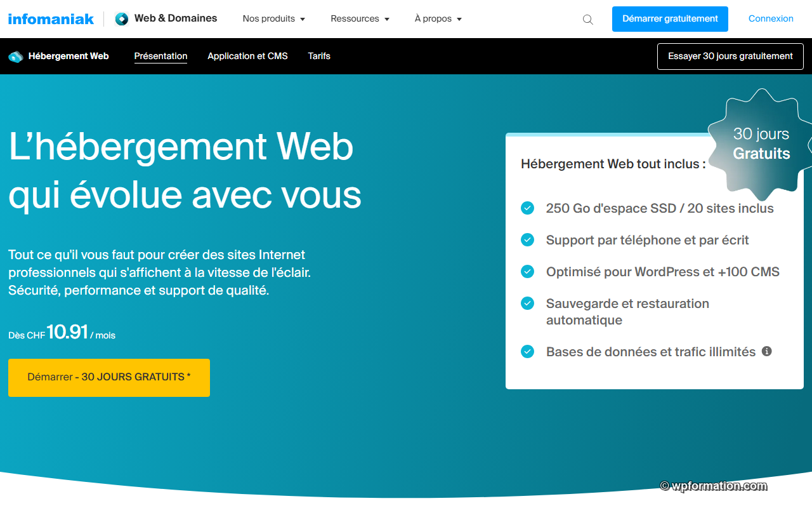Click the CHF 10.91 price text
The image size is (812, 508).
pos(62,333)
